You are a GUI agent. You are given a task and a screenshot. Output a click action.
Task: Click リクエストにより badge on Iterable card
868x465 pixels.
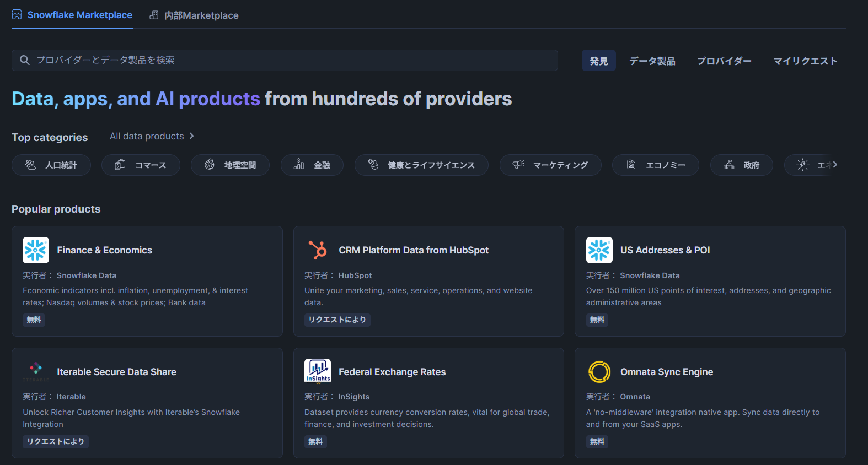pos(56,441)
